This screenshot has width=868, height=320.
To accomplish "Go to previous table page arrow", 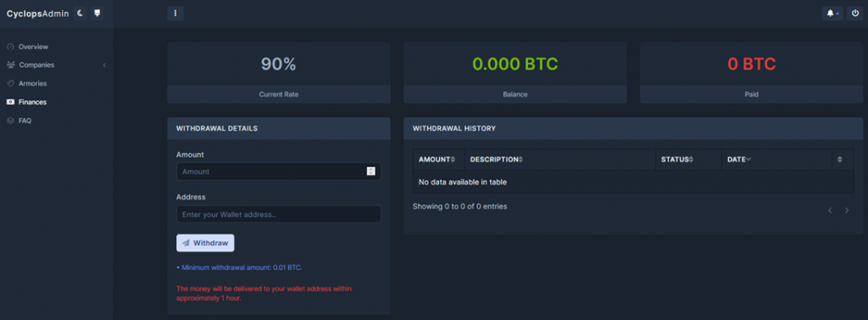I will (x=830, y=211).
